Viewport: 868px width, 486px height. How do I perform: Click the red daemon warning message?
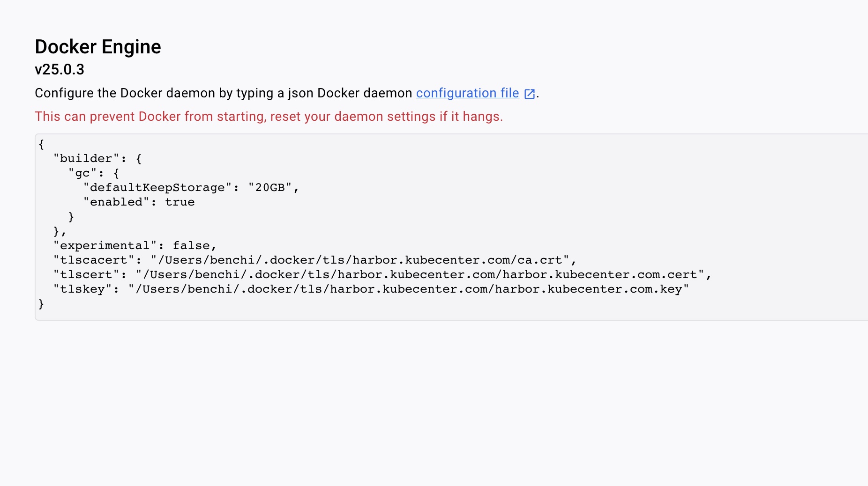pos(269,116)
